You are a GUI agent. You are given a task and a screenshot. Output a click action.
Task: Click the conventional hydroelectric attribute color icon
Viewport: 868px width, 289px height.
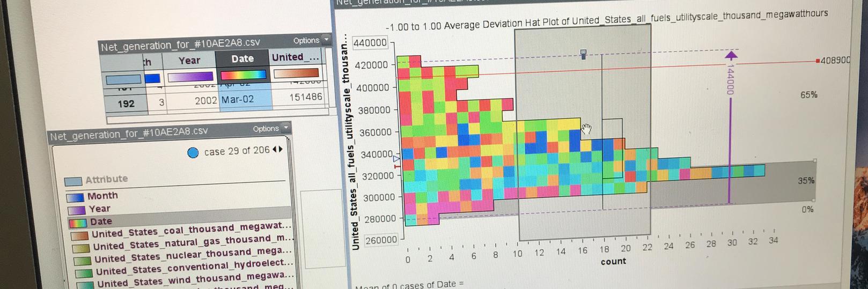tap(84, 273)
